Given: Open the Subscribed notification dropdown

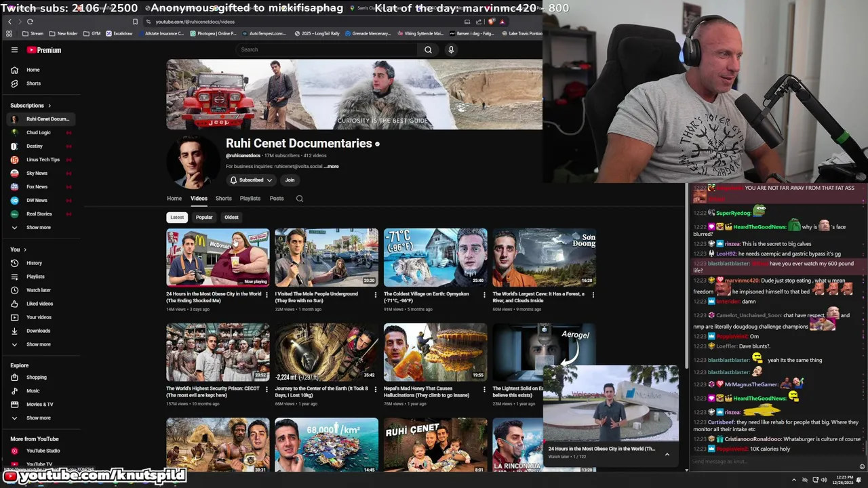Looking at the screenshot, I should (251, 180).
